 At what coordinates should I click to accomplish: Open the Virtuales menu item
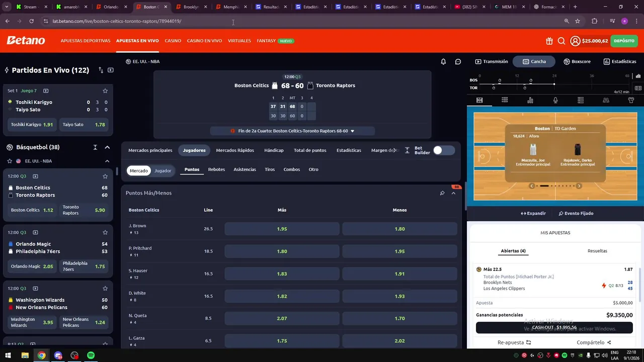click(x=239, y=41)
